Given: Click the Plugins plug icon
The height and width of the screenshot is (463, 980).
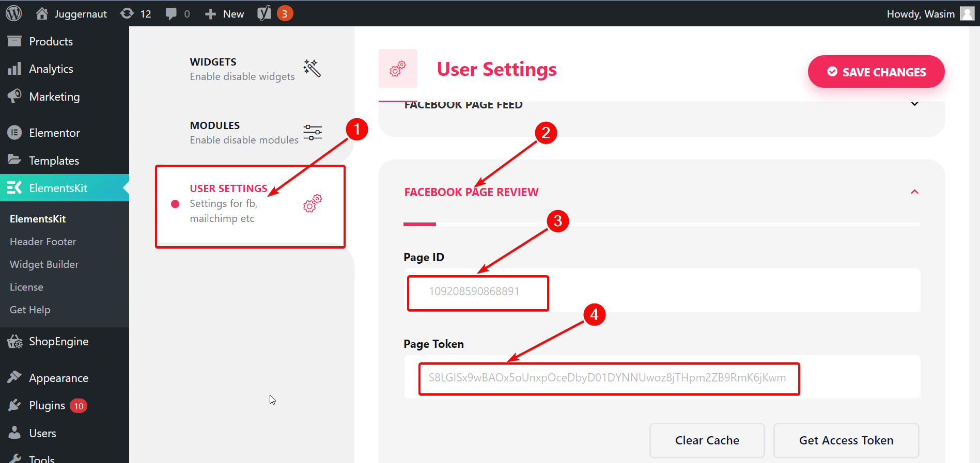Looking at the screenshot, I should click(14, 405).
